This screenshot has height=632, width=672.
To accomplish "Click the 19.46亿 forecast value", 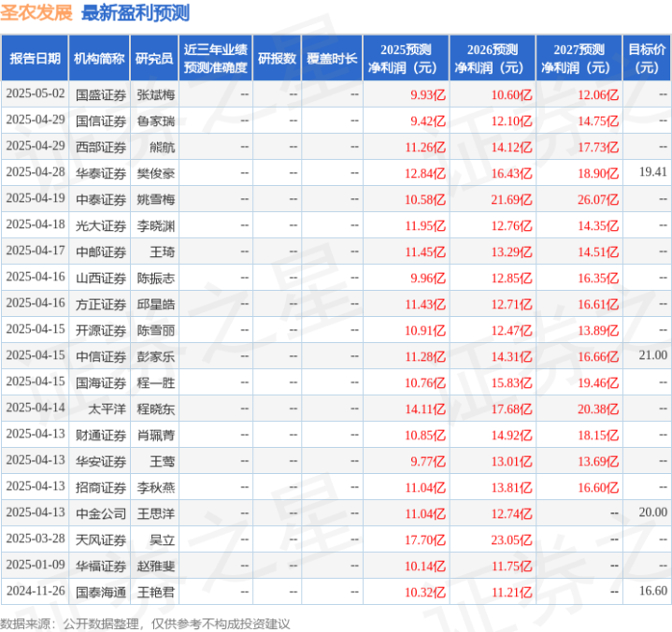I will pos(598,382).
